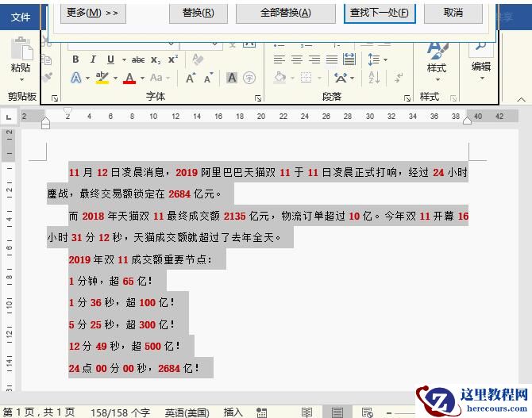Viewport: 532px width, 418px height.
Task: Click the word count 158/158 indicator
Action: [120, 412]
